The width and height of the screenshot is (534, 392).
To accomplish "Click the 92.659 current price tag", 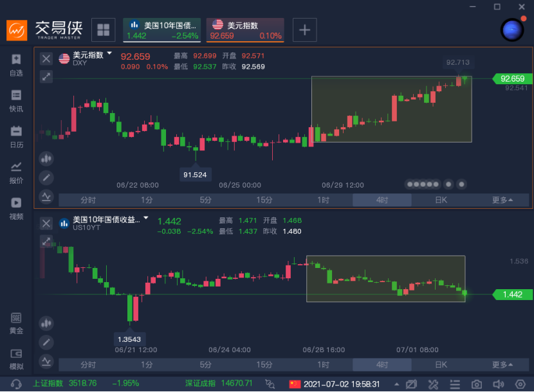I will pyautogui.click(x=513, y=78).
